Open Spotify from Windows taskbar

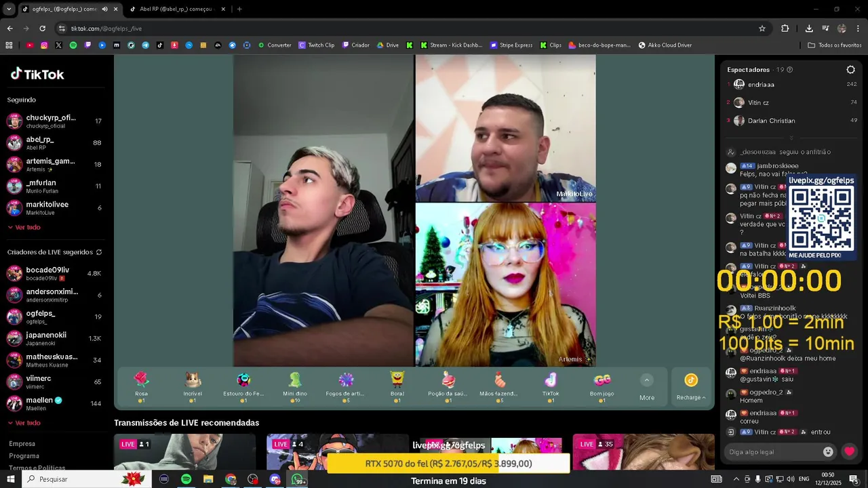186,479
